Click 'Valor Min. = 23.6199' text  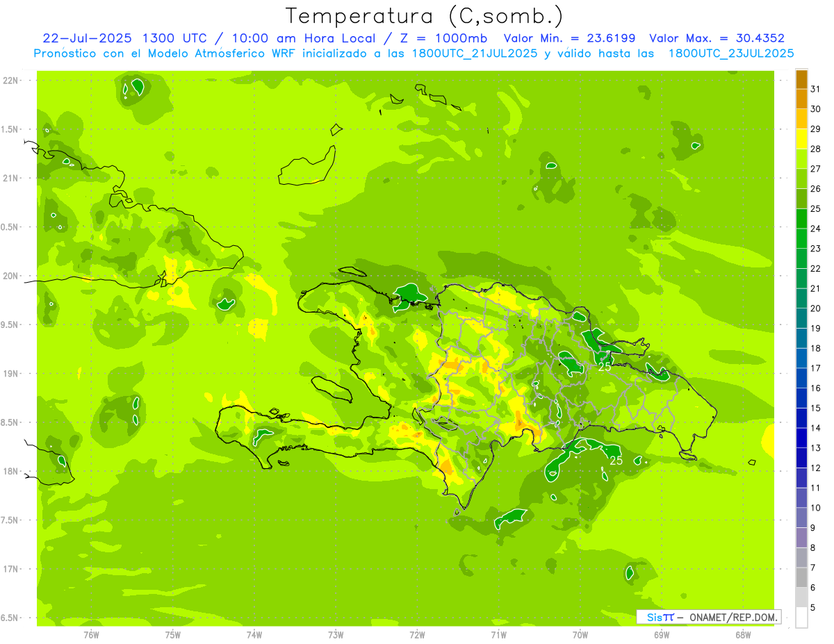point(571,38)
